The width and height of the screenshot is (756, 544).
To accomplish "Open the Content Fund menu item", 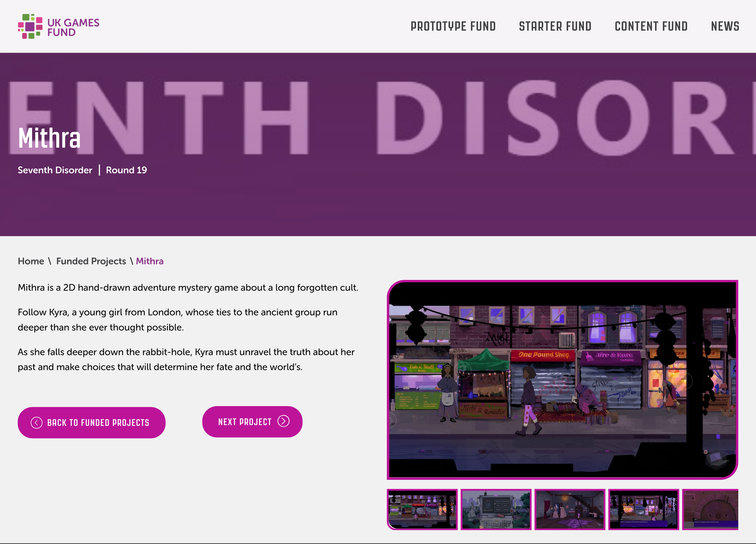I will click(651, 26).
